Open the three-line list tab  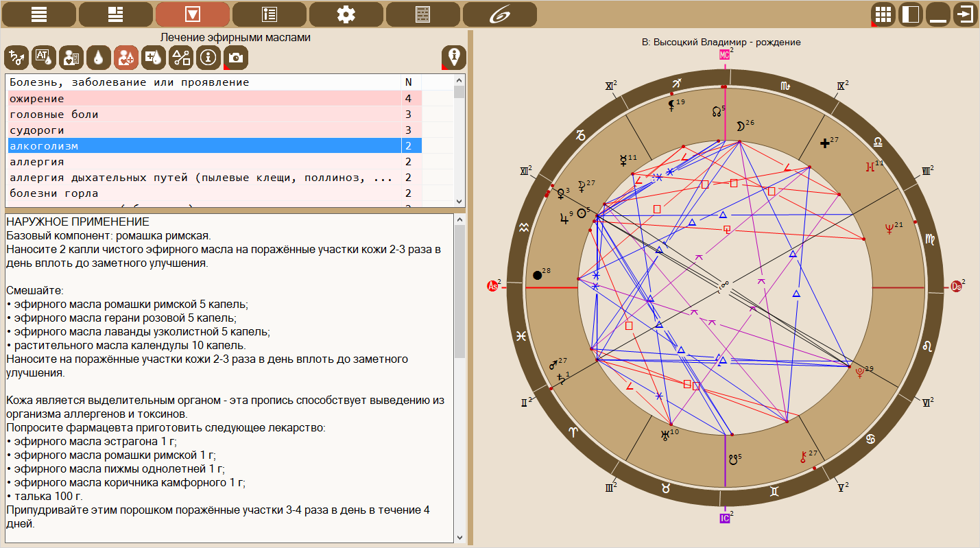point(39,14)
